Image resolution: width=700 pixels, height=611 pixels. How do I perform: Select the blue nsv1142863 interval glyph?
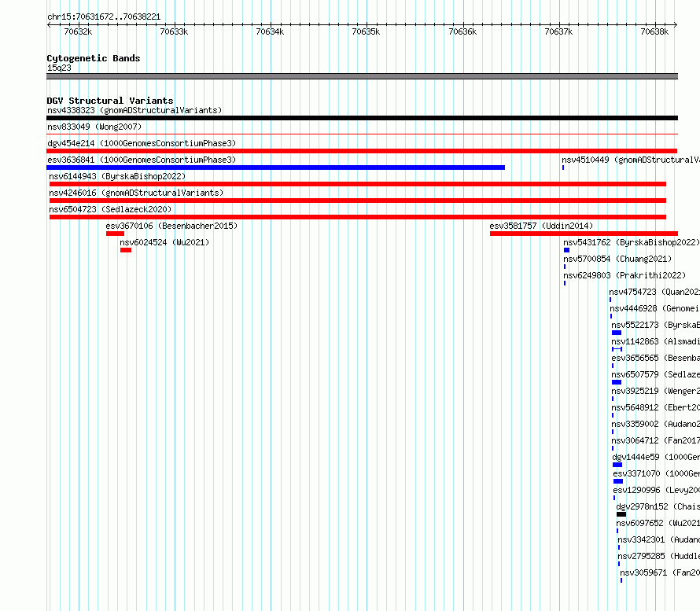[617, 349]
